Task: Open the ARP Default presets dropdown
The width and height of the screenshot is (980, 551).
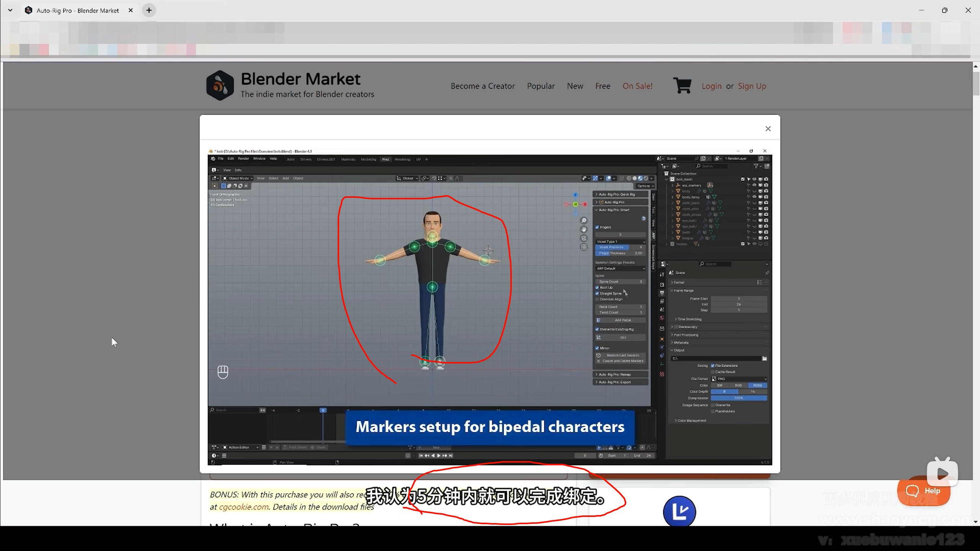Action: [620, 269]
